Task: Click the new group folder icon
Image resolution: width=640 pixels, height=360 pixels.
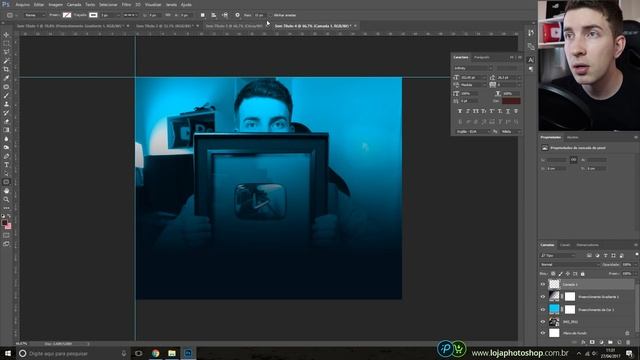Action: (610, 342)
